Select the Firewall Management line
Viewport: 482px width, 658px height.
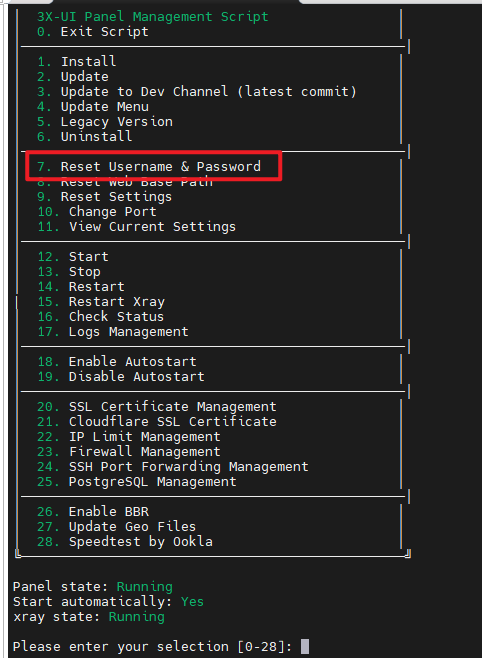click(129, 452)
